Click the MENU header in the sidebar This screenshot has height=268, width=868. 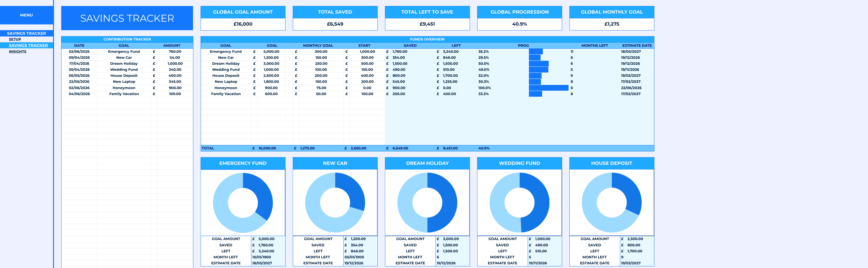pyautogui.click(x=26, y=15)
